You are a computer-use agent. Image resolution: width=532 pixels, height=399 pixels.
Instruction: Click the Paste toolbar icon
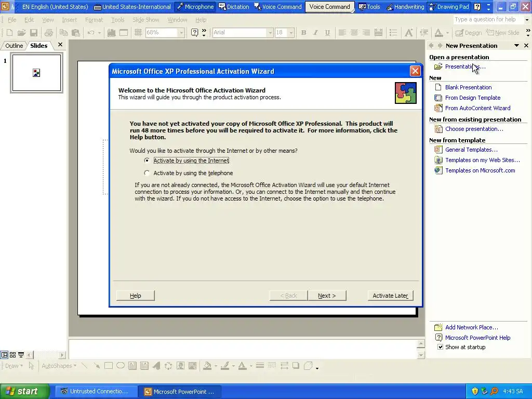[x=76, y=33]
